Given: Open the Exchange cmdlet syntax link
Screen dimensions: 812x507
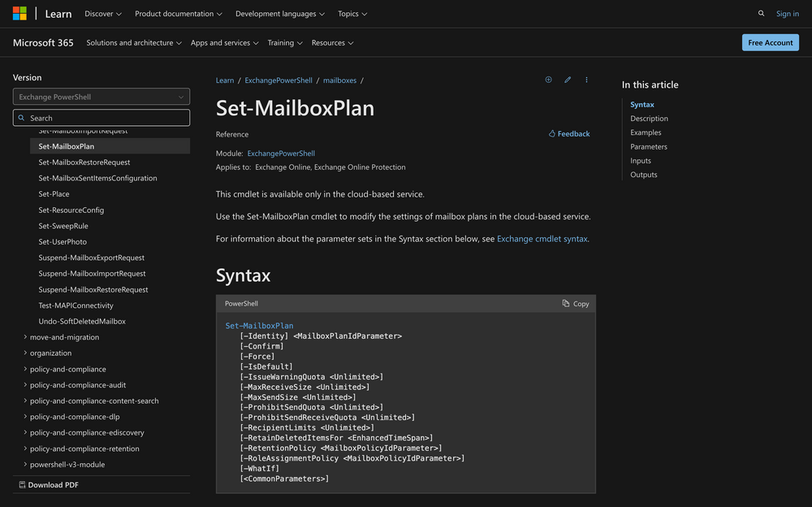Looking at the screenshot, I should [x=542, y=239].
